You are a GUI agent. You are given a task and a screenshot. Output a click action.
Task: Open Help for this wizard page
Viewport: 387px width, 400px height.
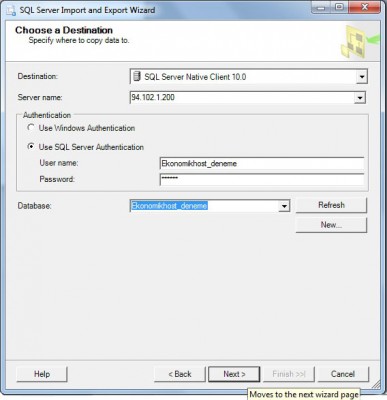coord(42,374)
